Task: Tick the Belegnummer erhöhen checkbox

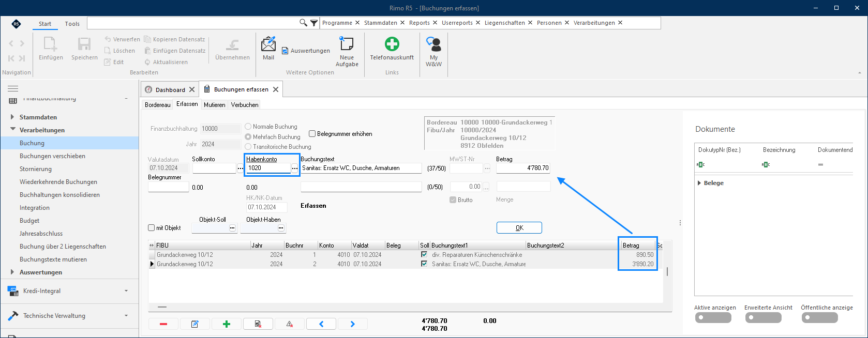Action: (x=312, y=134)
